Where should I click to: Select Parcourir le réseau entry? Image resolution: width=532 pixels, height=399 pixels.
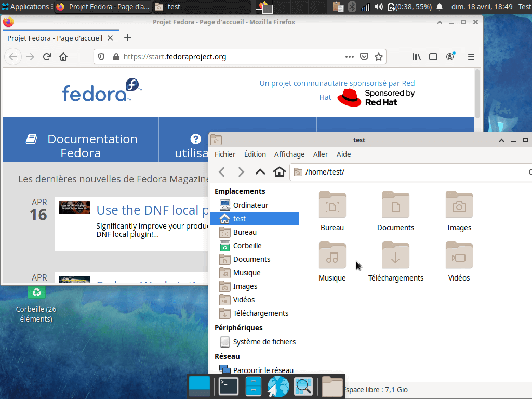click(255, 370)
